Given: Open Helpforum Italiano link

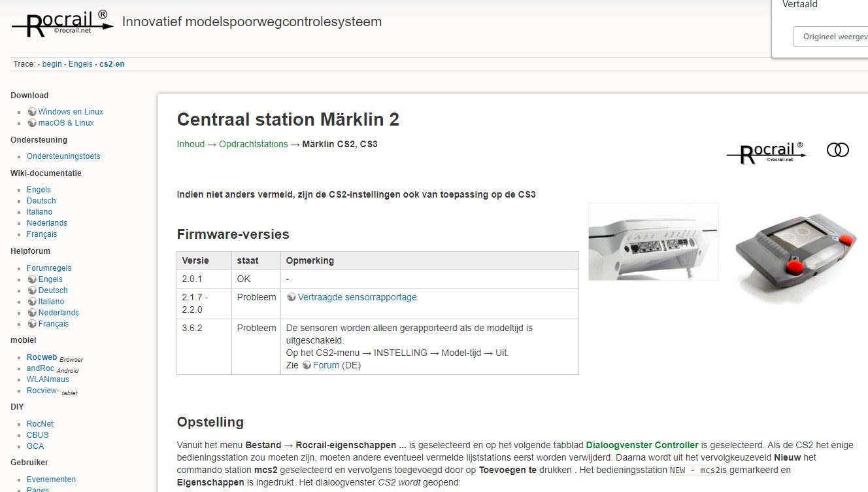Looking at the screenshot, I should [x=51, y=302].
